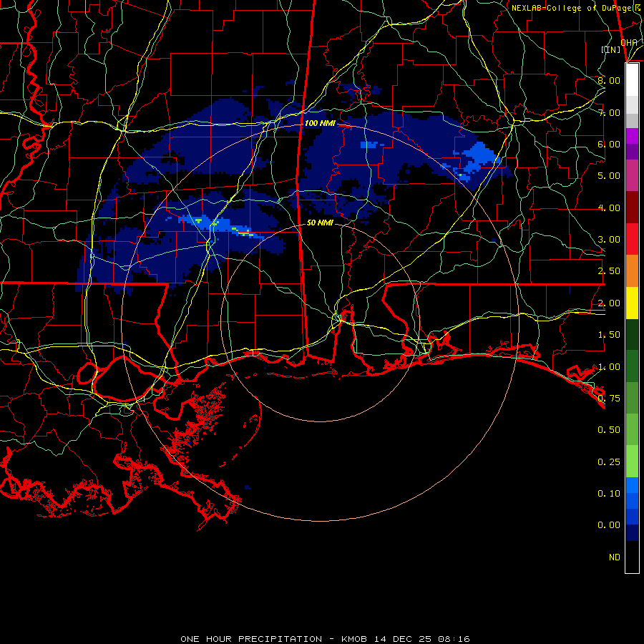The image size is (644, 644).
Task: Click the 0.10 legend value
Action: (609, 494)
